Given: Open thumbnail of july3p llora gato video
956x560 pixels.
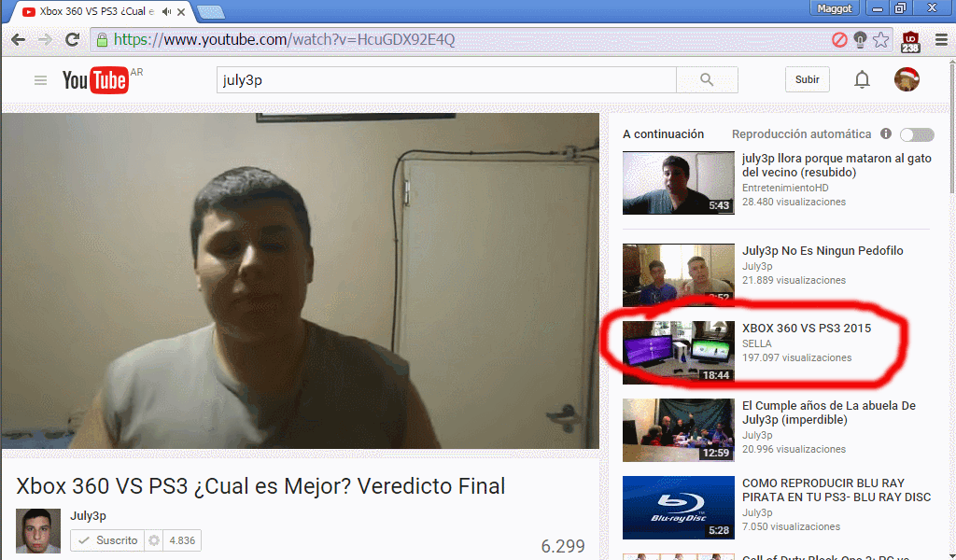Looking at the screenshot, I should click(x=678, y=183).
